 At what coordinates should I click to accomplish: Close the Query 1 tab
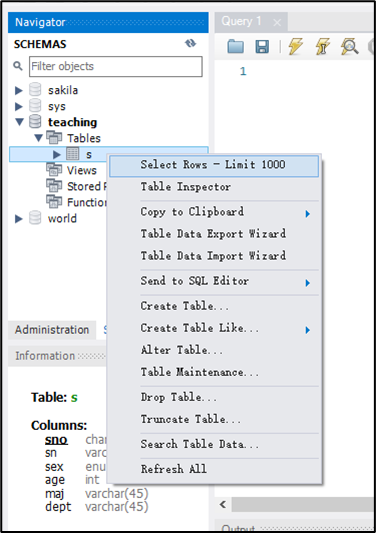(277, 22)
